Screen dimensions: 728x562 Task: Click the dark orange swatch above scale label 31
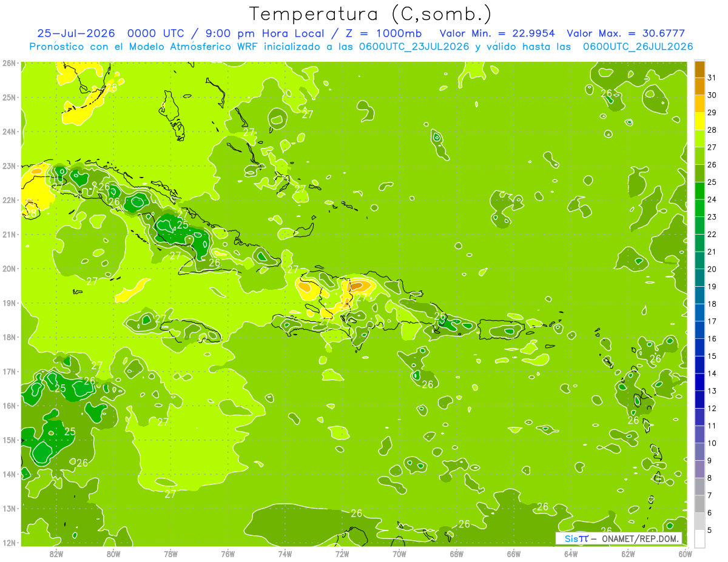coord(699,69)
